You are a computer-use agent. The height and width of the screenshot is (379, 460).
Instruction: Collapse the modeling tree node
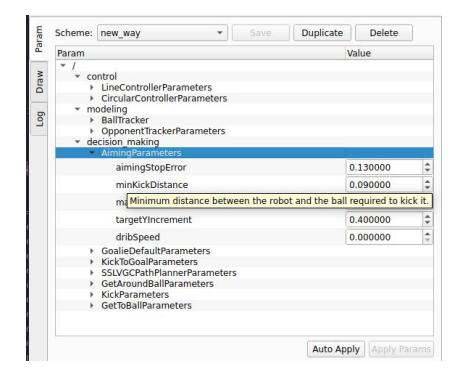[x=77, y=109]
